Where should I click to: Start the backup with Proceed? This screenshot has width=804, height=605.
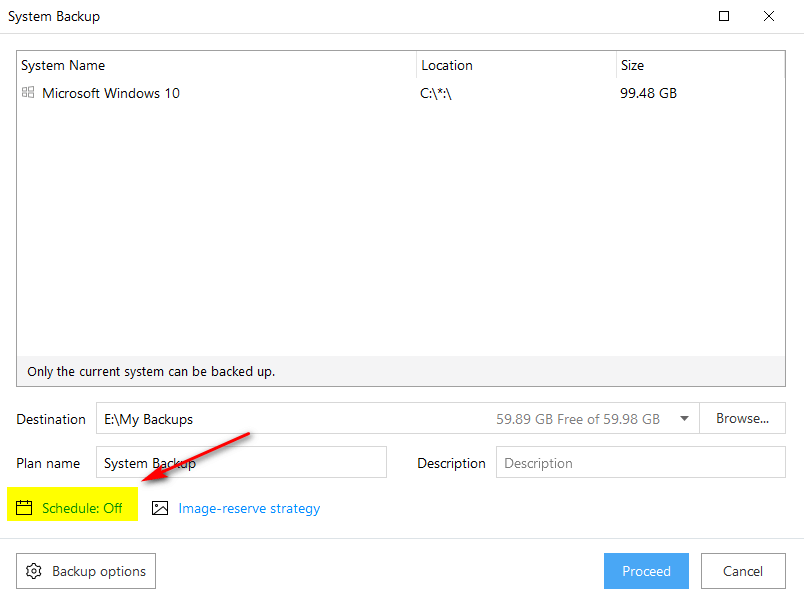coord(646,571)
